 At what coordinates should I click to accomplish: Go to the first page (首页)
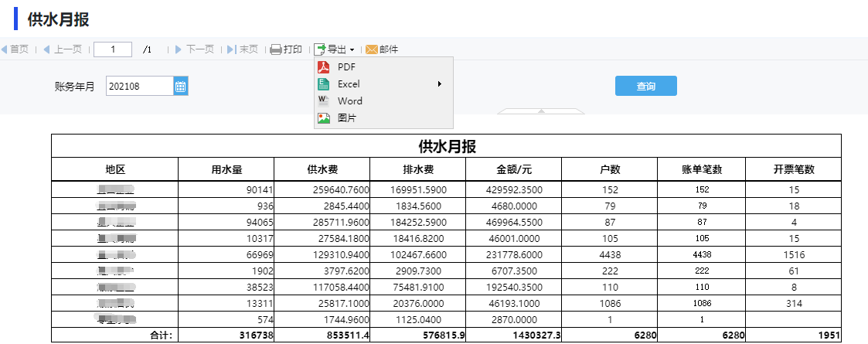15,49
